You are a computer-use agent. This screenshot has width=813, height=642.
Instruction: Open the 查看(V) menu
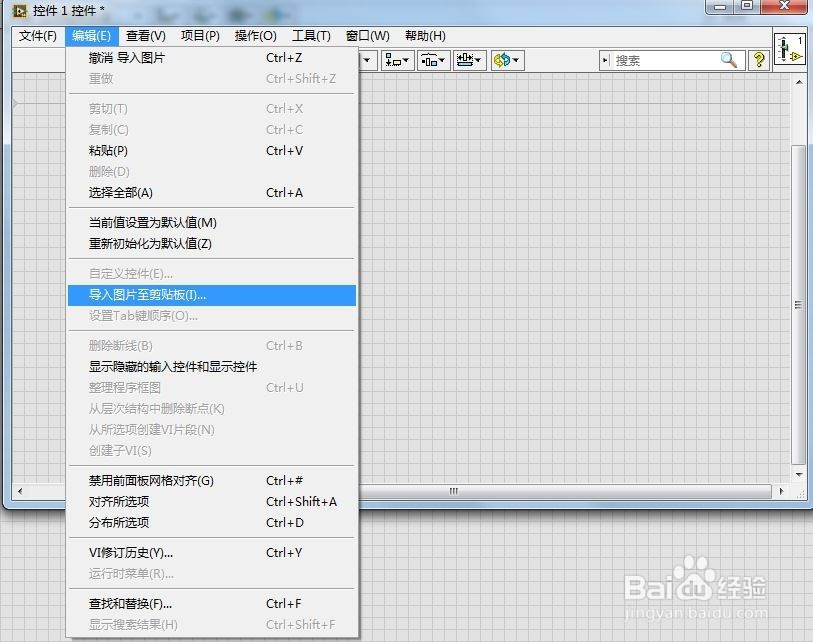(146, 36)
